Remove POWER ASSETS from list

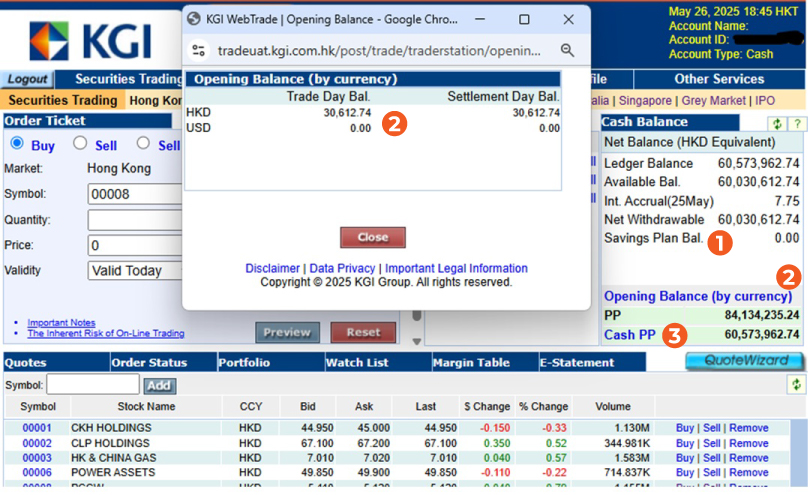[749, 472]
